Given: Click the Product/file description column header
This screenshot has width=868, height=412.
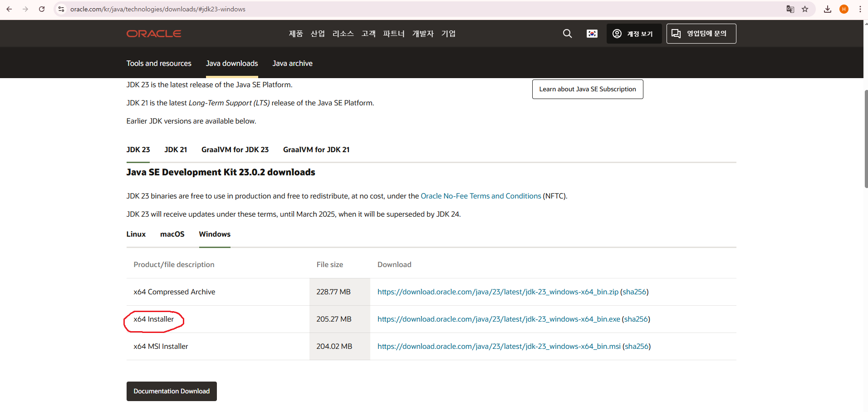Looking at the screenshot, I should pos(174,265).
